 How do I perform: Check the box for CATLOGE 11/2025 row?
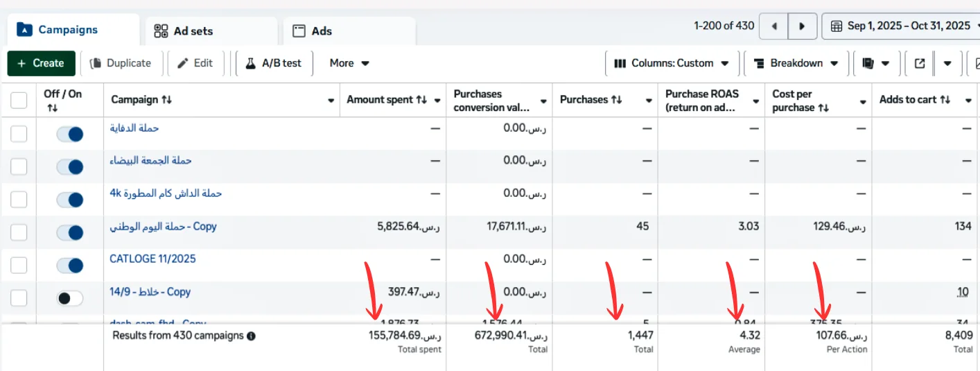coord(19,265)
